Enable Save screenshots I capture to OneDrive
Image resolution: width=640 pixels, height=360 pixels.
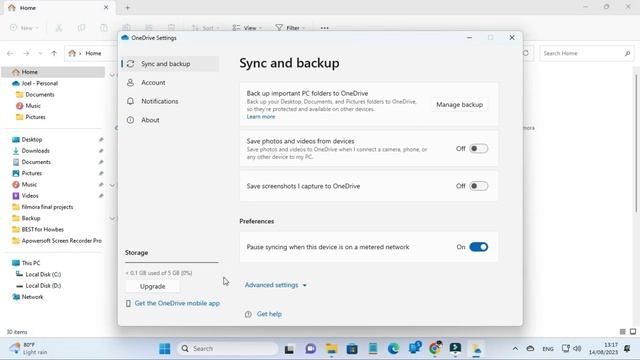478,186
